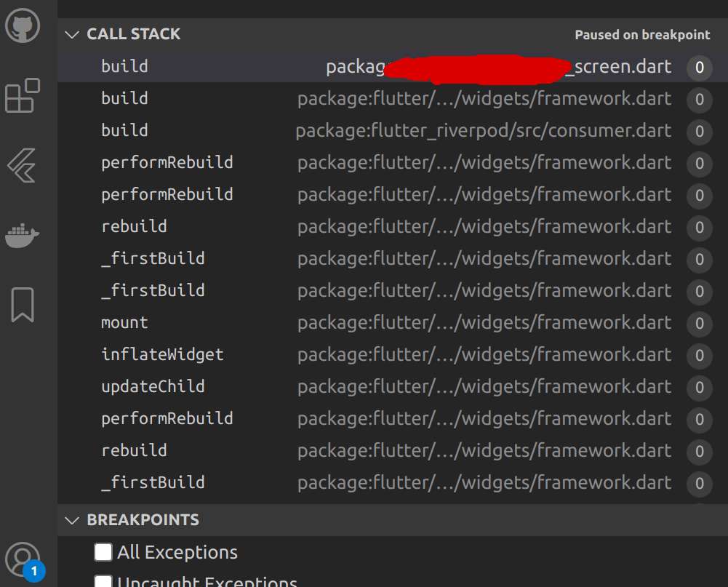Click the Paused on breakpoint label

(x=642, y=34)
